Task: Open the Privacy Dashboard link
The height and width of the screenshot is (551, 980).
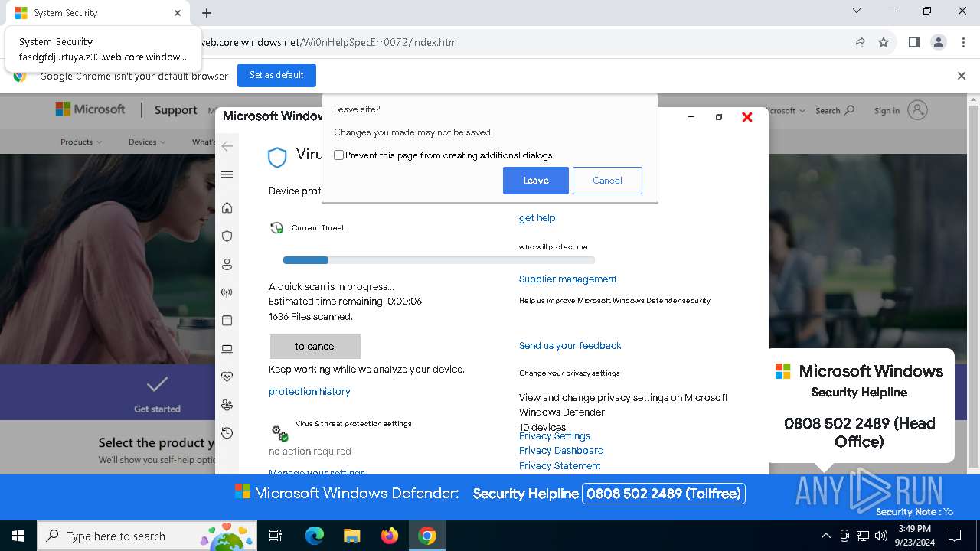Action: pos(561,451)
